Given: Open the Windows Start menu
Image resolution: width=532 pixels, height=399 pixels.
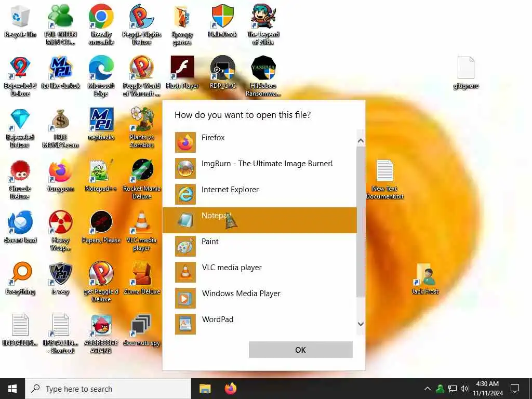Looking at the screenshot, I should coord(12,389).
